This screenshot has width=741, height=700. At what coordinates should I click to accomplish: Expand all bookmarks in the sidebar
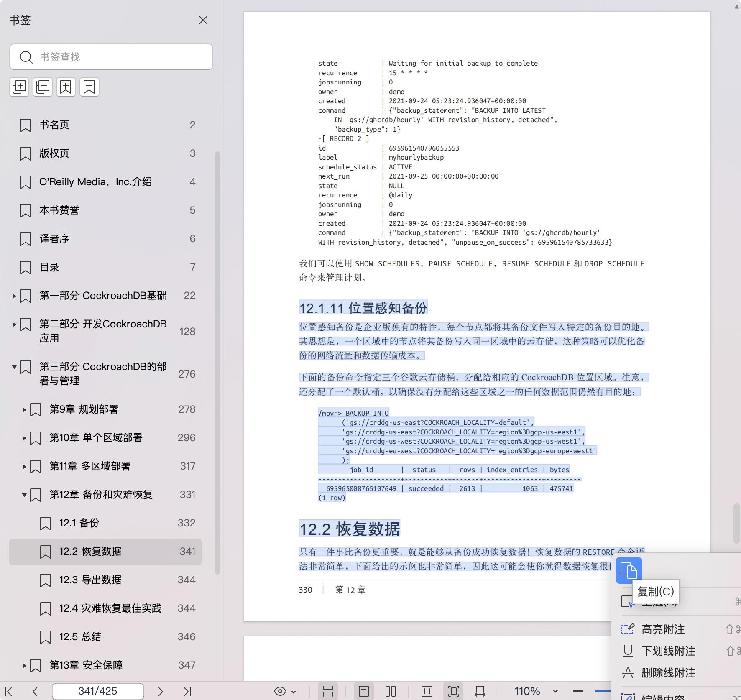(19, 87)
